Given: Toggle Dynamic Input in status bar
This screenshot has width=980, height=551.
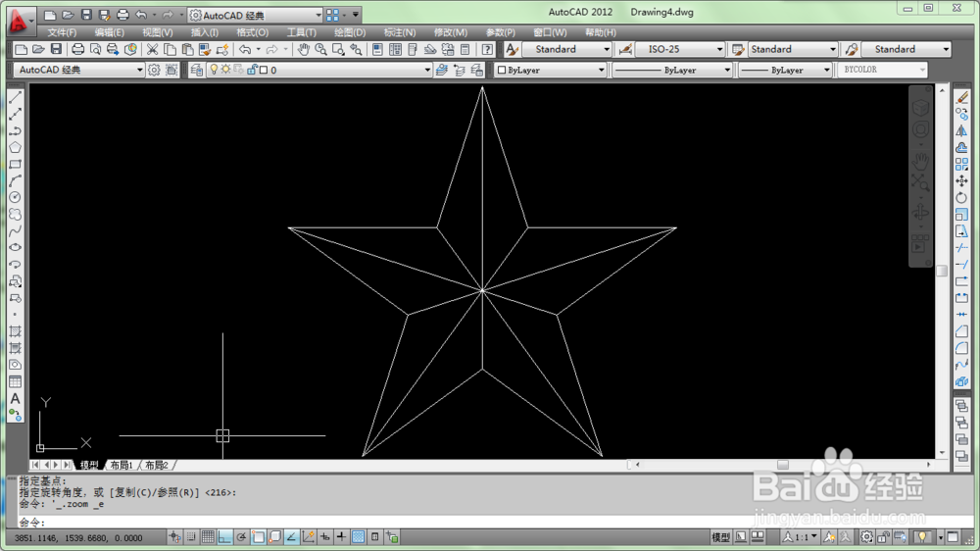Looking at the screenshot, I should 325,536.
